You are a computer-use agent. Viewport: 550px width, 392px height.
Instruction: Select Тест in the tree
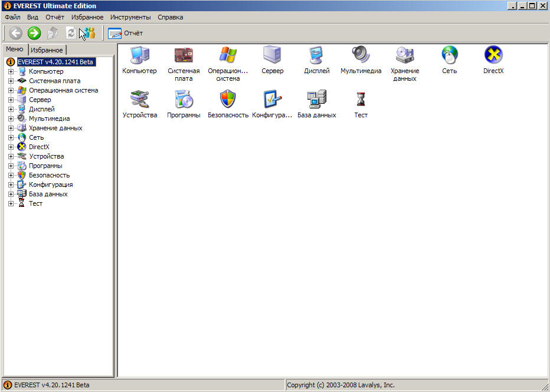[35, 204]
